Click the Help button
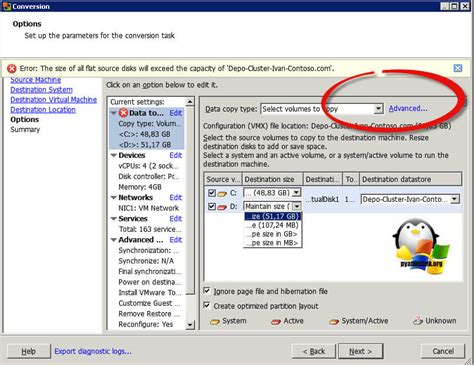 (29, 351)
